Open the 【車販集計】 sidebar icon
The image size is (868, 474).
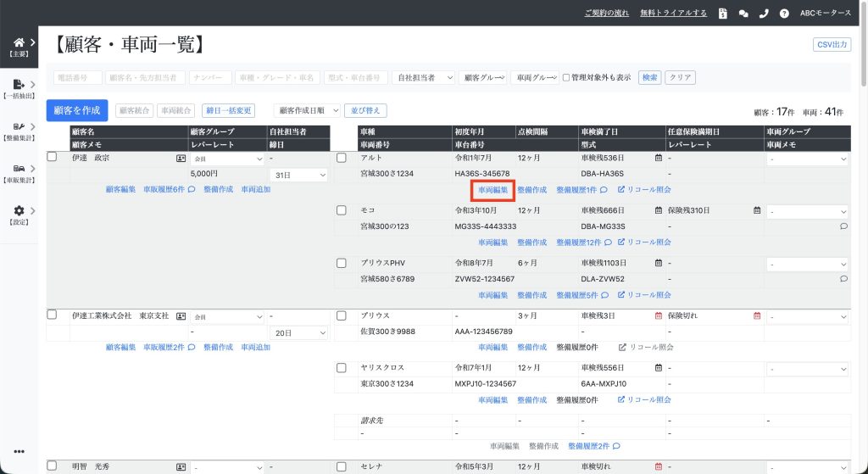tap(19, 169)
